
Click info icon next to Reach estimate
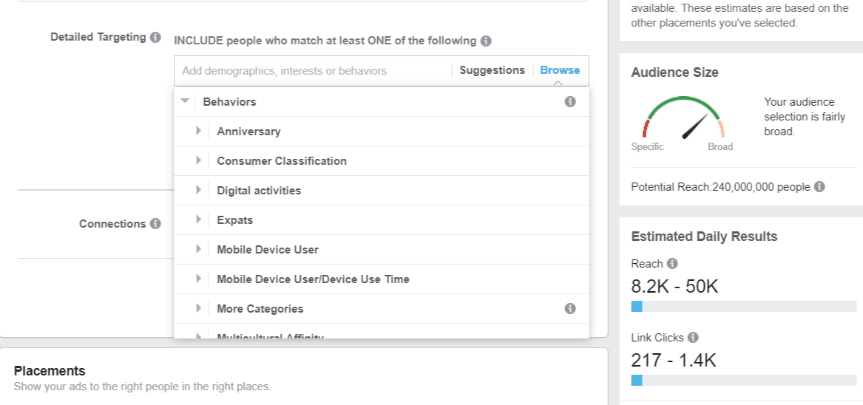point(672,264)
